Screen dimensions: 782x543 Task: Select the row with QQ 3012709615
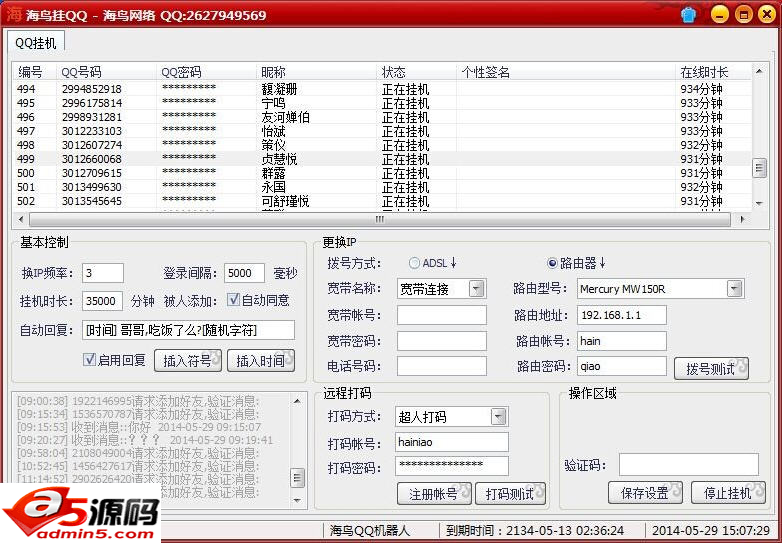(x=382, y=173)
